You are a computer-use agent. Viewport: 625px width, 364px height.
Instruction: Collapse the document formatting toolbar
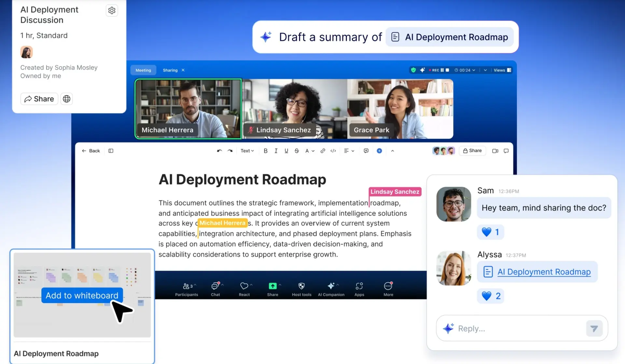pos(392,151)
